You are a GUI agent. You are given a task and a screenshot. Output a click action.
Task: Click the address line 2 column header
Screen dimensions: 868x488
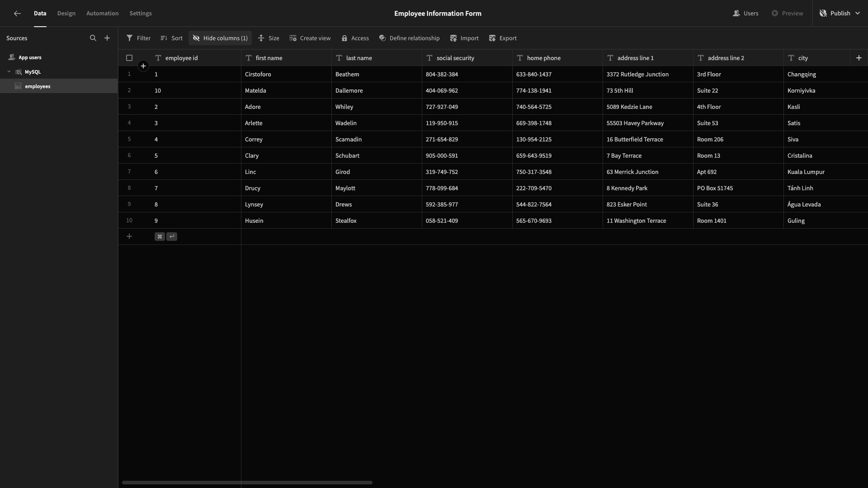coord(738,58)
